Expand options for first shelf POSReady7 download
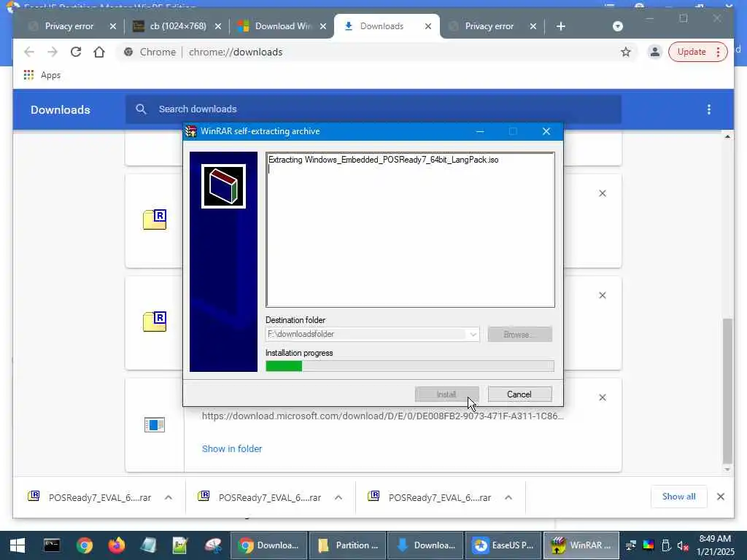The image size is (747, 560). click(169, 497)
